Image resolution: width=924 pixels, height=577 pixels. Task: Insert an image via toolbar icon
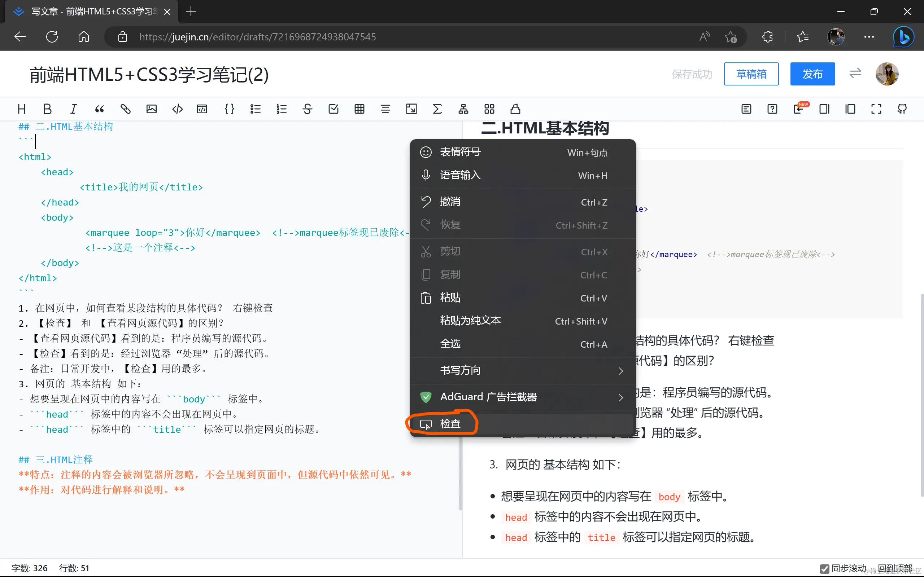[151, 109]
